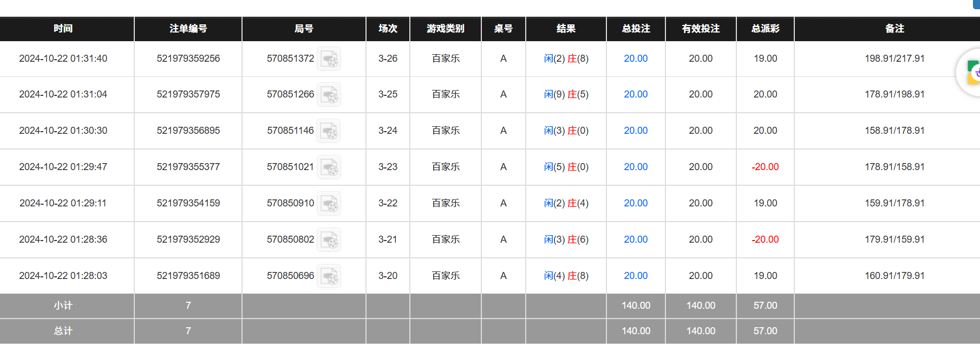This screenshot has width=980, height=344.
Task: Open video replay for round 570851372
Action: pyautogui.click(x=329, y=59)
